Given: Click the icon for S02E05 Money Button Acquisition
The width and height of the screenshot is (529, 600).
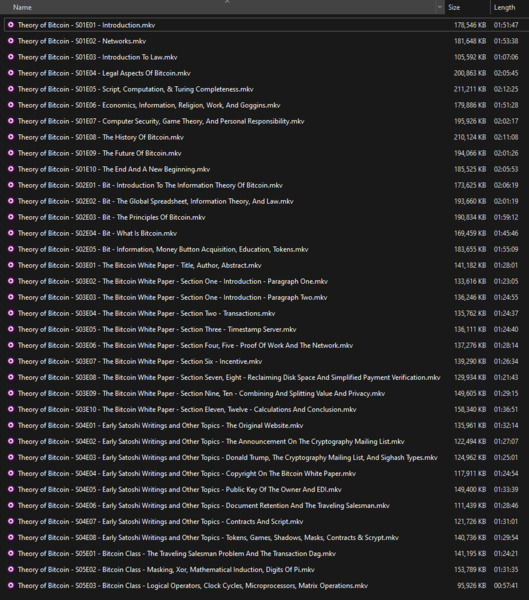Looking at the screenshot, I should 11,249.
